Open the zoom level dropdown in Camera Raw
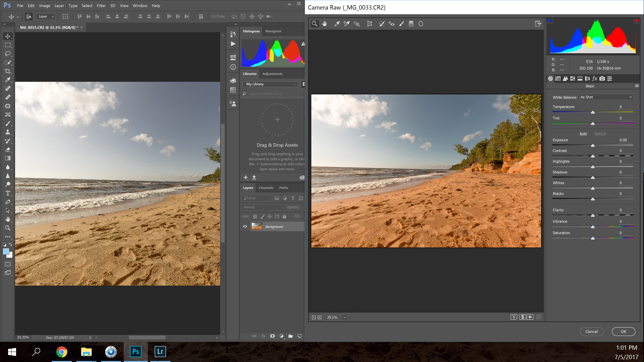The height and width of the screenshot is (362, 644). pyautogui.click(x=344, y=317)
